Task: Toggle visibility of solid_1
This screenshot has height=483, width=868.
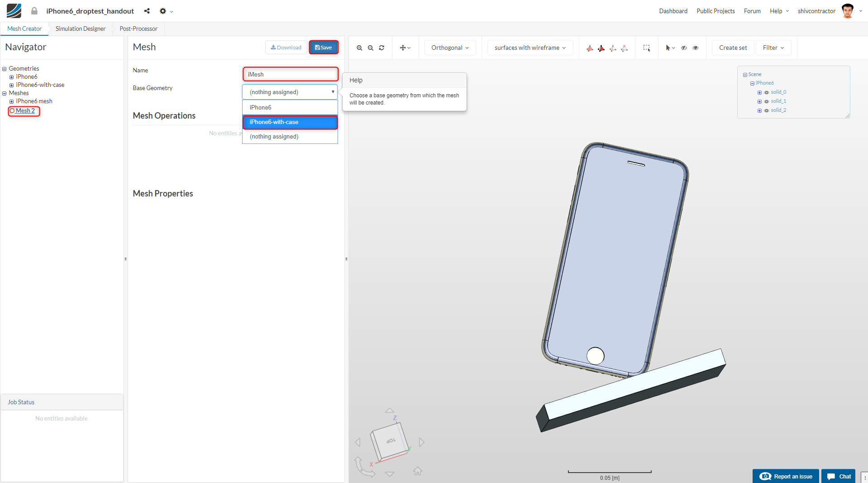Action: point(767,101)
